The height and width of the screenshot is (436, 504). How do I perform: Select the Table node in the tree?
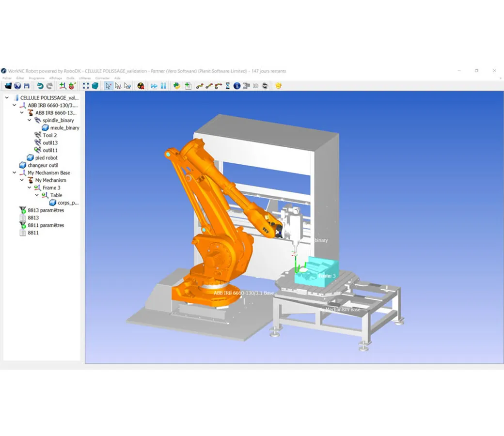coord(57,195)
